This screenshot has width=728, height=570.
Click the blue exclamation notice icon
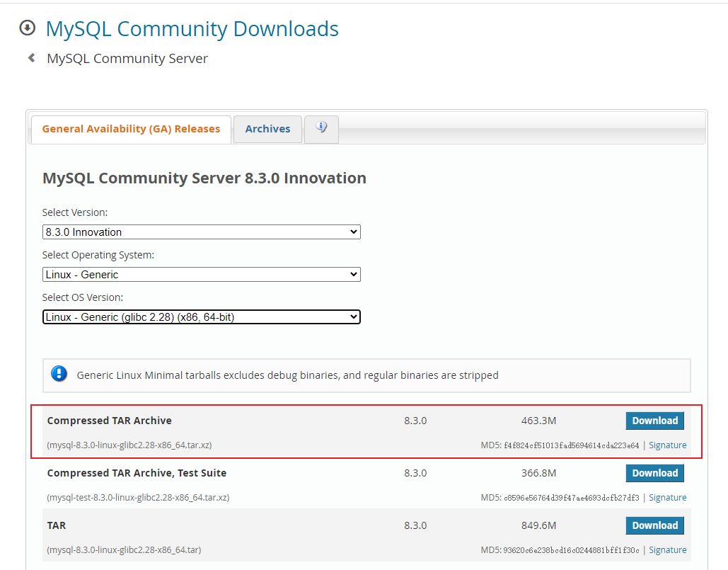point(59,374)
